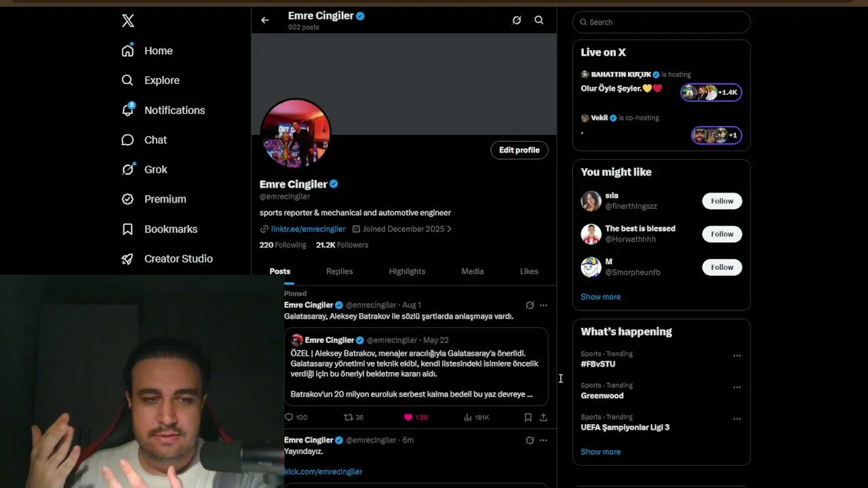Switch to the Likes tab

point(529,271)
